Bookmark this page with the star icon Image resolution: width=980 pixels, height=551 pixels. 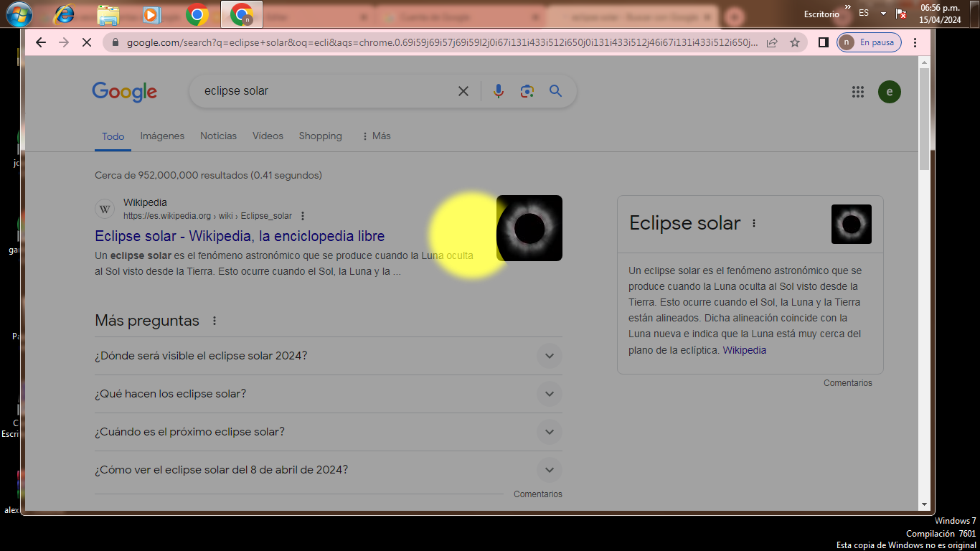[795, 42]
